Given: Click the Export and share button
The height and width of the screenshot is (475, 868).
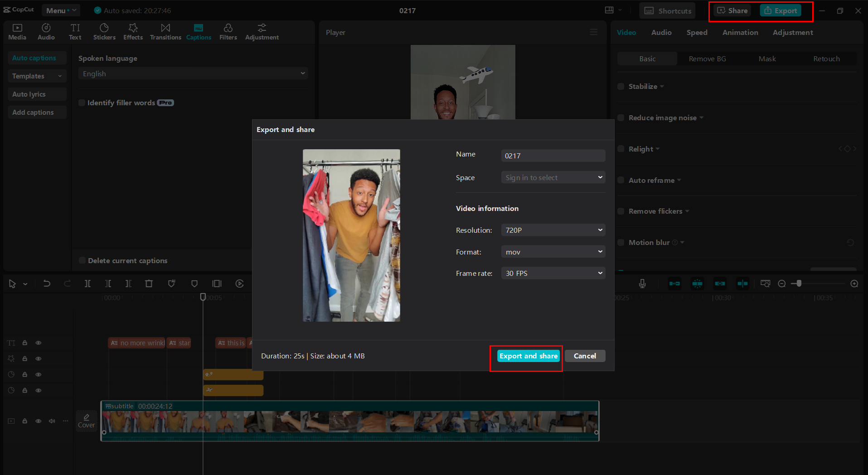Looking at the screenshot, I should point(528,356).
